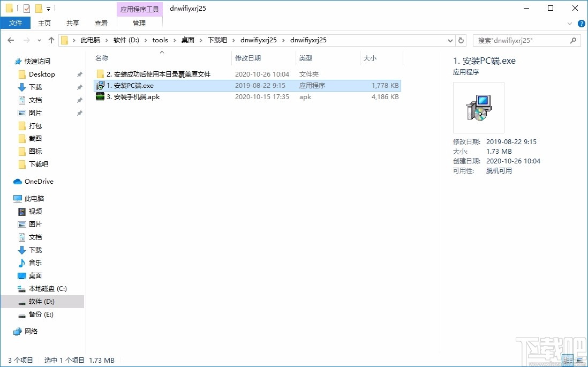Open the 网络 (Network) sidebar item
This screenshot has width=588, height=367.
point(32,331)
